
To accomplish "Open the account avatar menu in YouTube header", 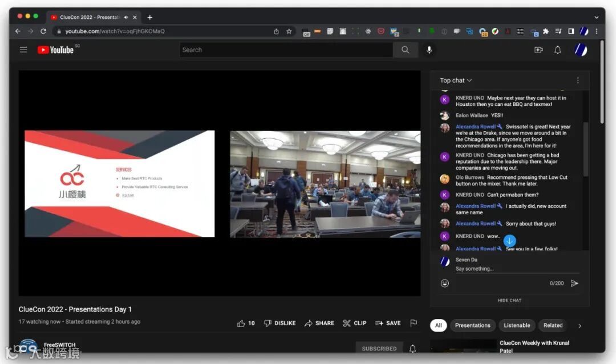I will point(581,50).
